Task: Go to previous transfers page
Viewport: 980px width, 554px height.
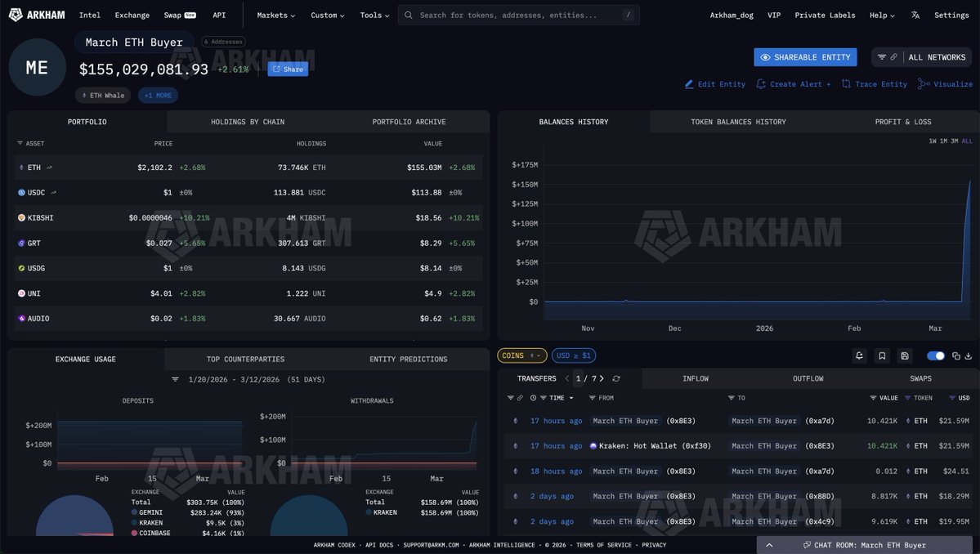Action: coord(567,378)
